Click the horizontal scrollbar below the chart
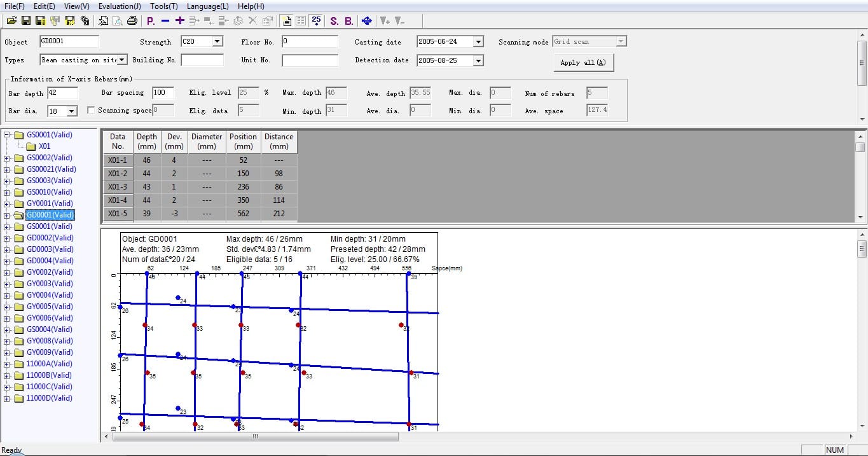The height and width of the screenshot is (456, 868). pos(254,437)
